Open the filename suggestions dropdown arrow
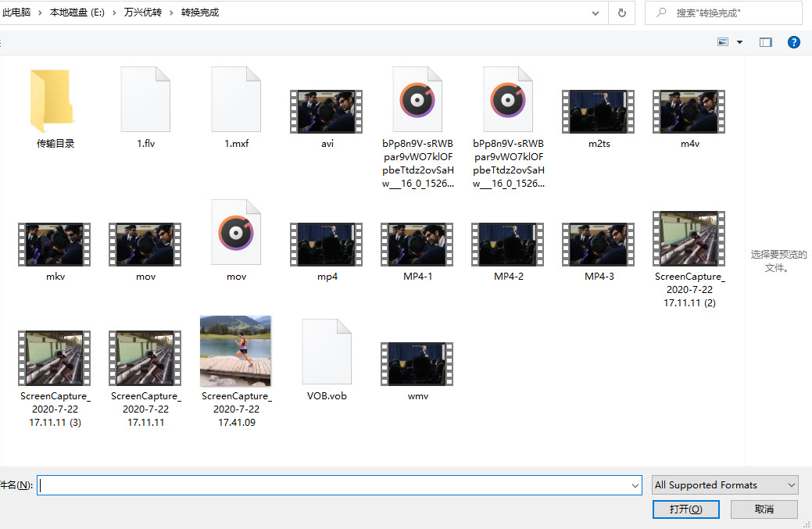This screenshot has width=812, height=529. click(635, 485)
